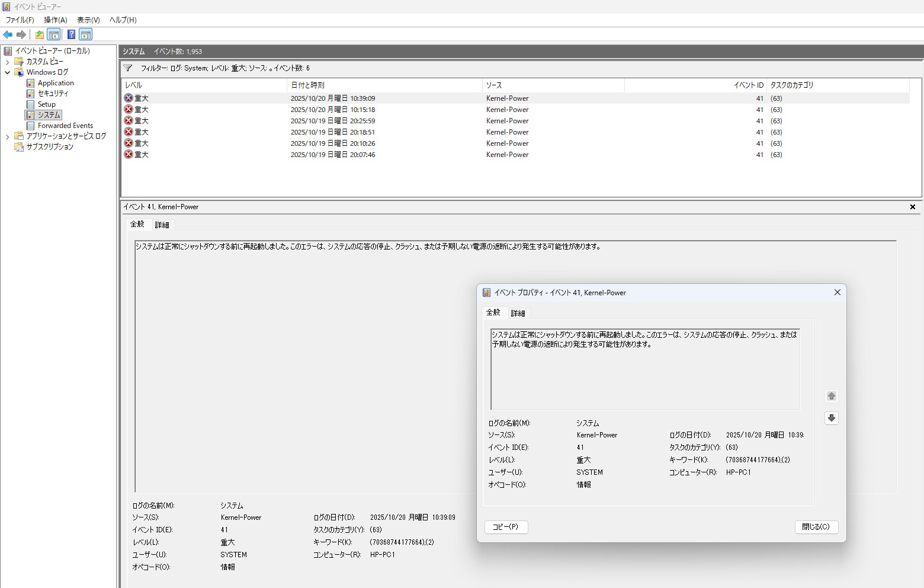924x588 pixels.
Task: Click the down arrow in event properties dialog
Action: pos(831,418)
